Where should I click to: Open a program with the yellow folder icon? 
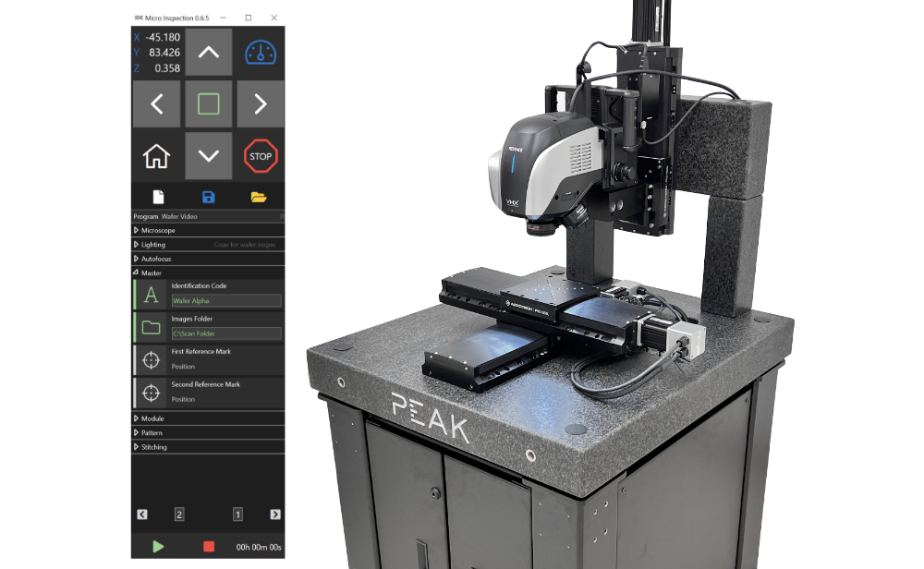click(259, 197)
